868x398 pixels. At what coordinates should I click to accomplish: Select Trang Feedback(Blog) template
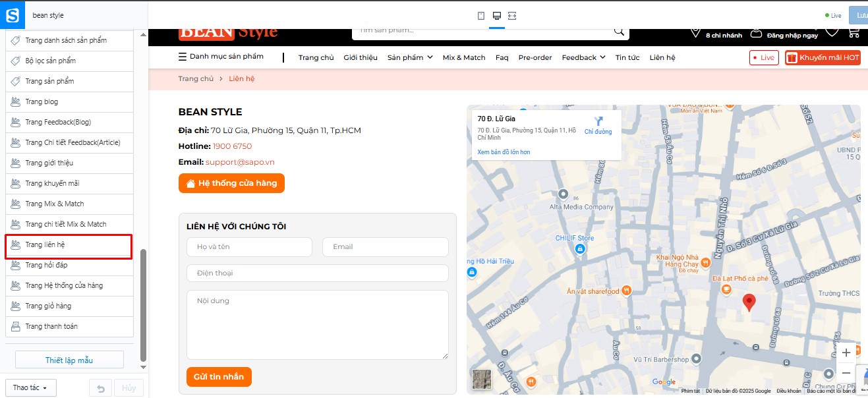[69, 122]
